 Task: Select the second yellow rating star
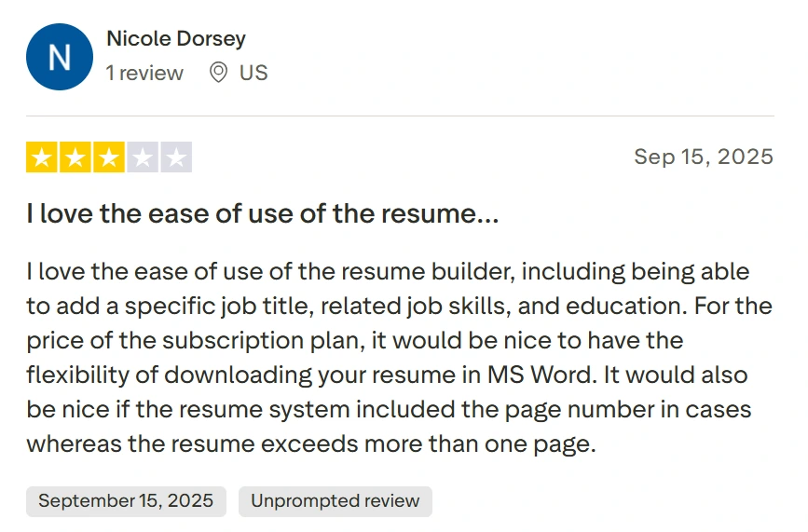[75, 157]
